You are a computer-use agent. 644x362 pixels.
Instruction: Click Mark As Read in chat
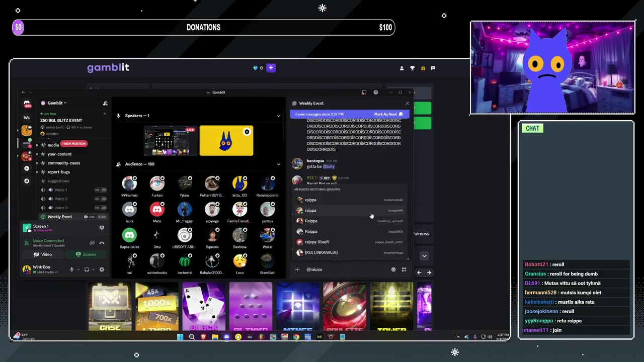coord(389,114)
